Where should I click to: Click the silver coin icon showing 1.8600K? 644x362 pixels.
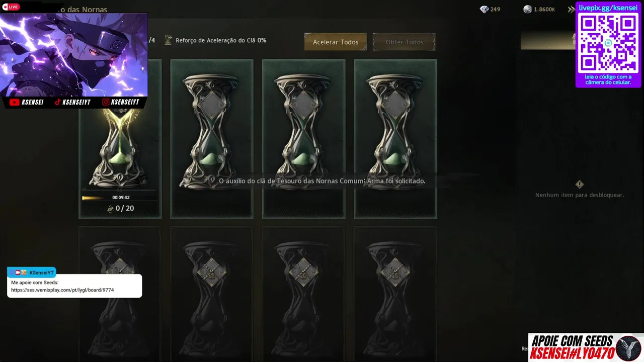pos(527,10)
